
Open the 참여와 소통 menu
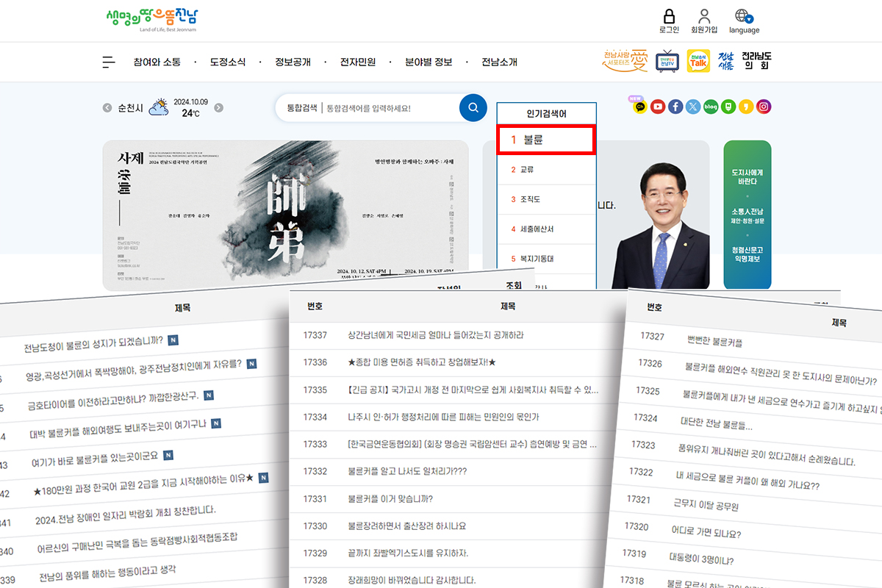(157, 62)
